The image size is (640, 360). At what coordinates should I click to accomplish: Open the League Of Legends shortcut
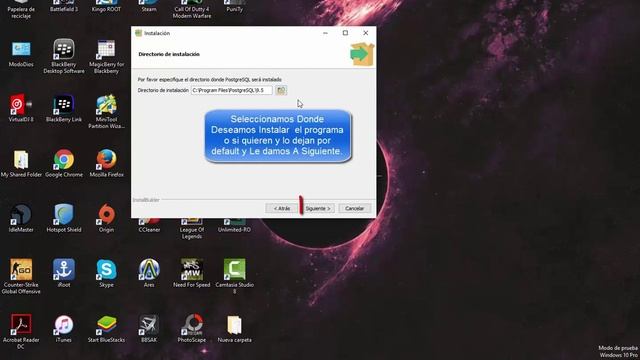192,229
